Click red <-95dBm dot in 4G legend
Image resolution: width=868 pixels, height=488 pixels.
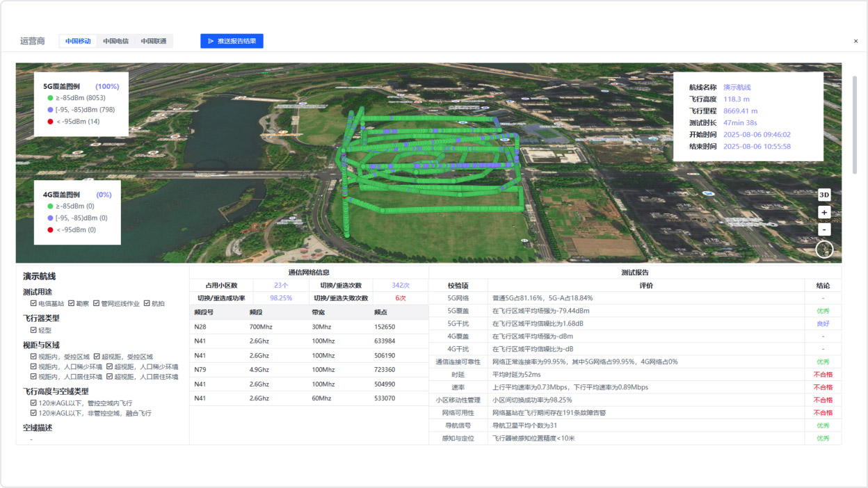pos(50,230)
